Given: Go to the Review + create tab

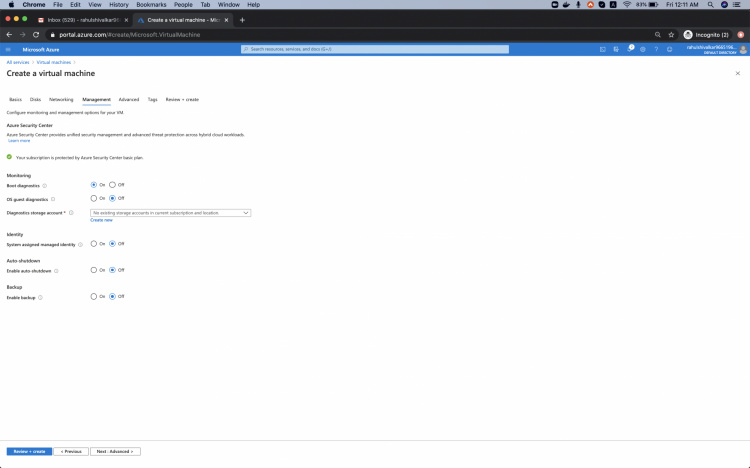Looking at the screenshot, I should coord(182,100).
